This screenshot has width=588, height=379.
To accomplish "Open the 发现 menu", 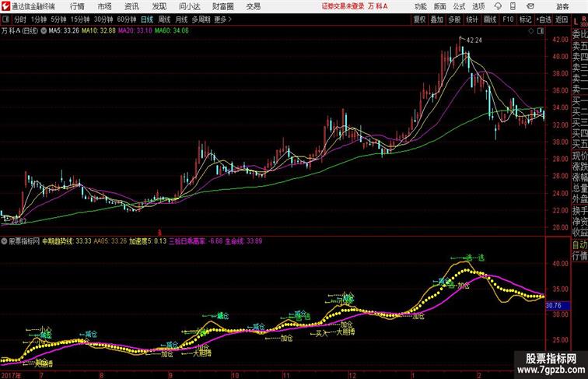I will [x=159, y=6].
